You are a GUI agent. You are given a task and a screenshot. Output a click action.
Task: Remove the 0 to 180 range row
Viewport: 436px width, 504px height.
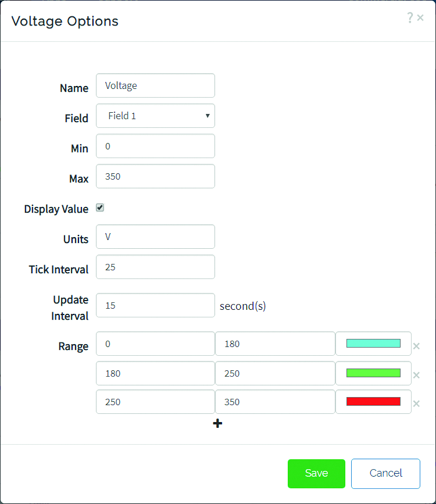(x=416, y=346)
